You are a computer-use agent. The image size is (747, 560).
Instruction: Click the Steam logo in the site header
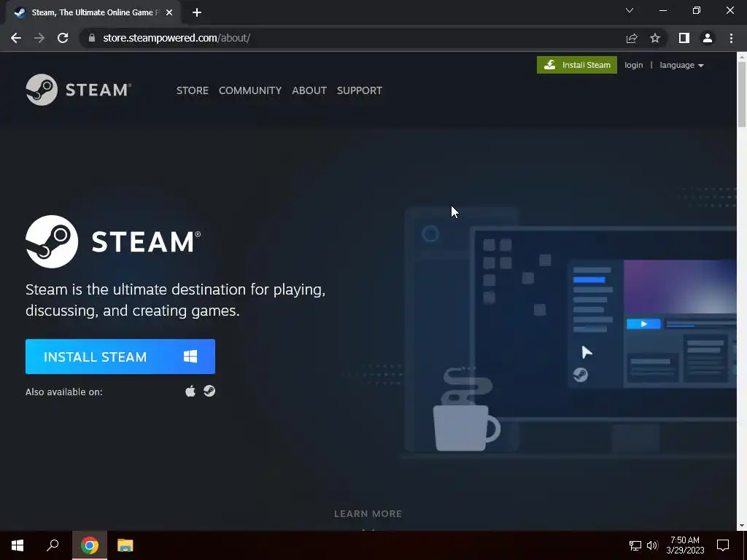pyautogui.click(x=79, y=90)
